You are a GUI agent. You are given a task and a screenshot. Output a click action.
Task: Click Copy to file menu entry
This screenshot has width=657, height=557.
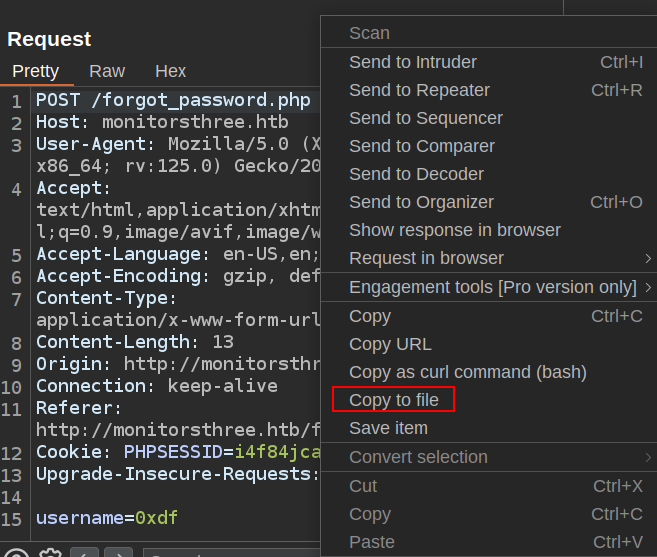tap(393, 400)
